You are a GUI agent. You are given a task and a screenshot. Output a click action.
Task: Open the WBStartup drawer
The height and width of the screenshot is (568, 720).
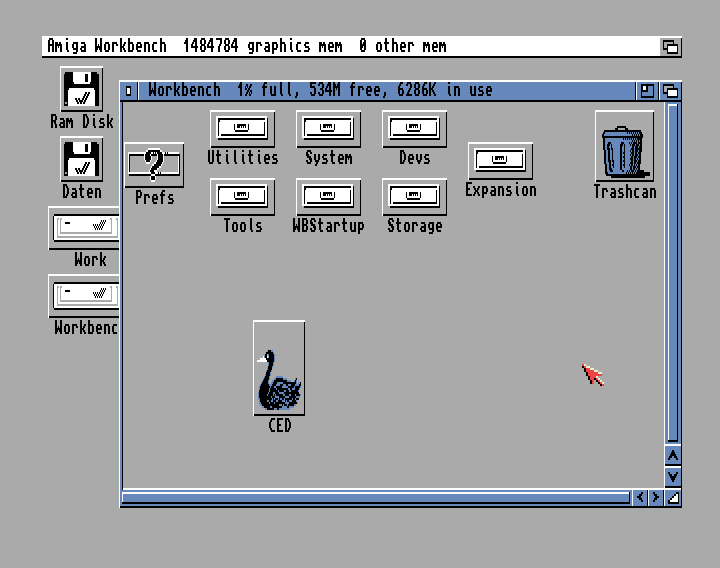[x=328, y=197]
